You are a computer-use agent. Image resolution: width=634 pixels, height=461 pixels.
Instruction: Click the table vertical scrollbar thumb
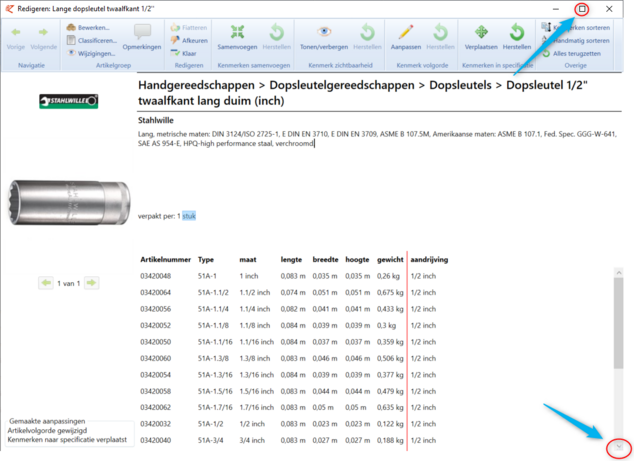pyautogui.click(x=619, y=323)
